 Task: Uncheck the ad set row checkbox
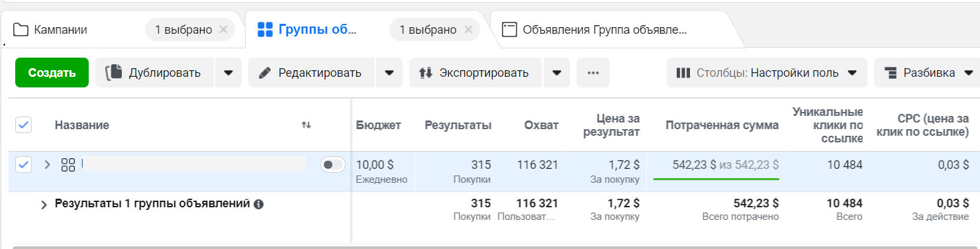coord(23,165)
